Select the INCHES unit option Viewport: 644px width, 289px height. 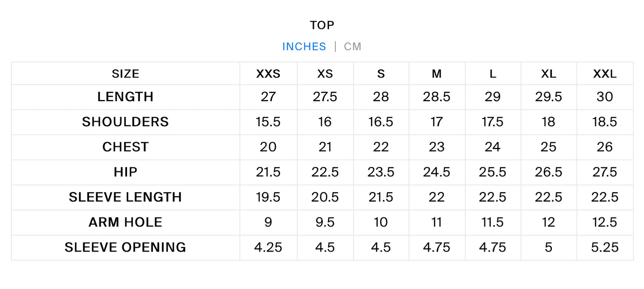click(304, 46)
